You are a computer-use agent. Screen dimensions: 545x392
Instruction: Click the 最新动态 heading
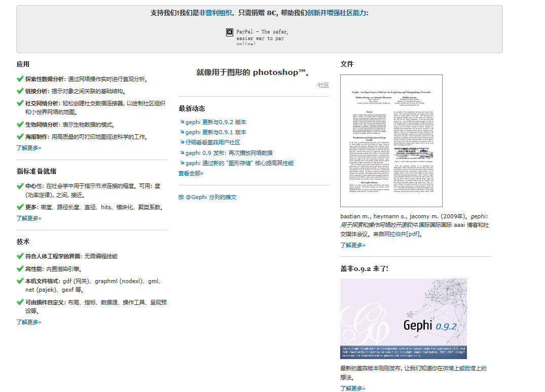pos(192,109)
